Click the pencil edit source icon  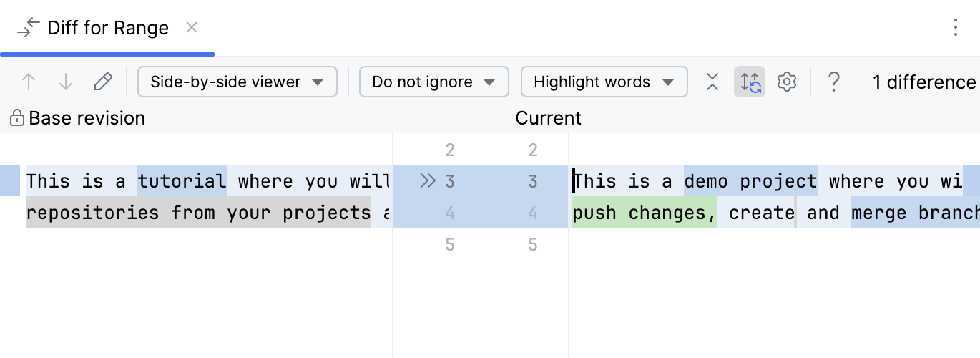pos(103,82)
